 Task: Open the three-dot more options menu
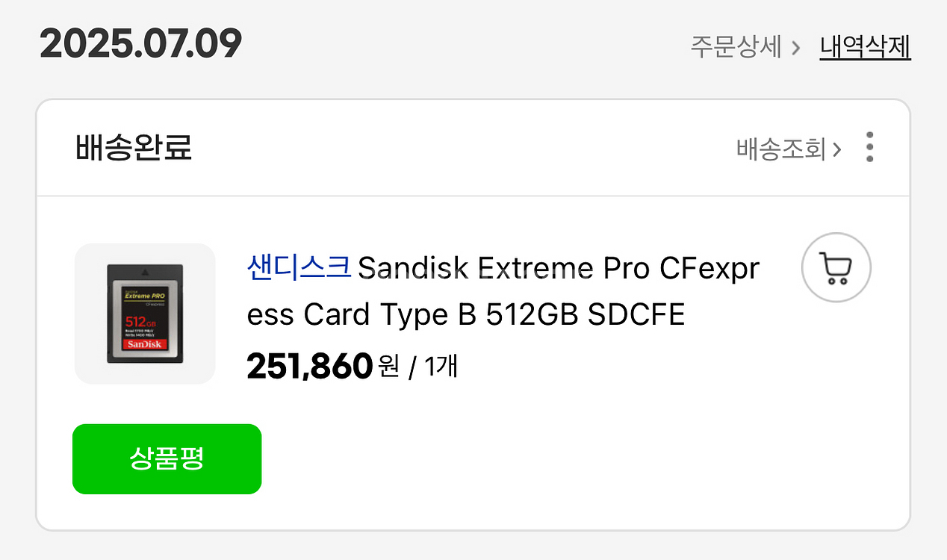[x=869, y=147]
